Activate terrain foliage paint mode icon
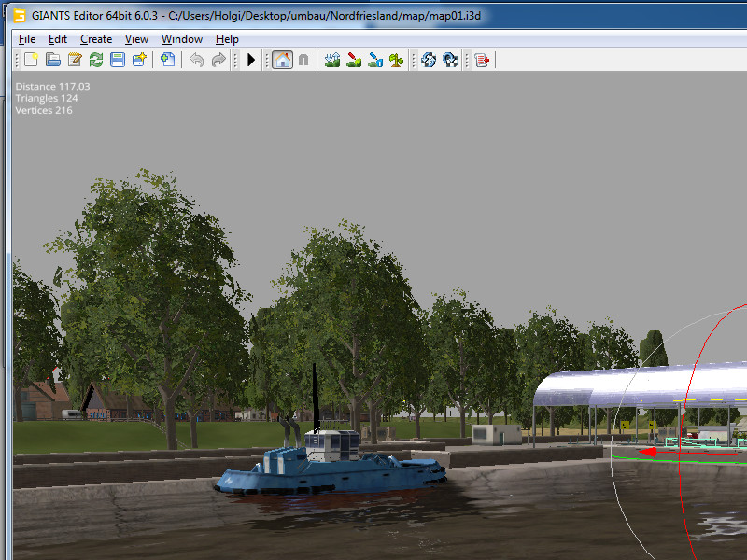The image size is (747, 560). (396, 60)
